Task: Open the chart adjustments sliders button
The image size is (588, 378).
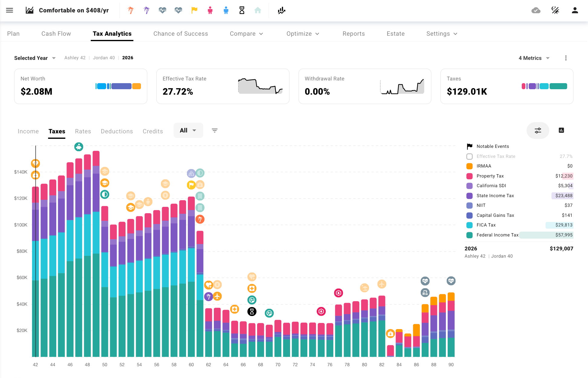Action: click(538, 130)
